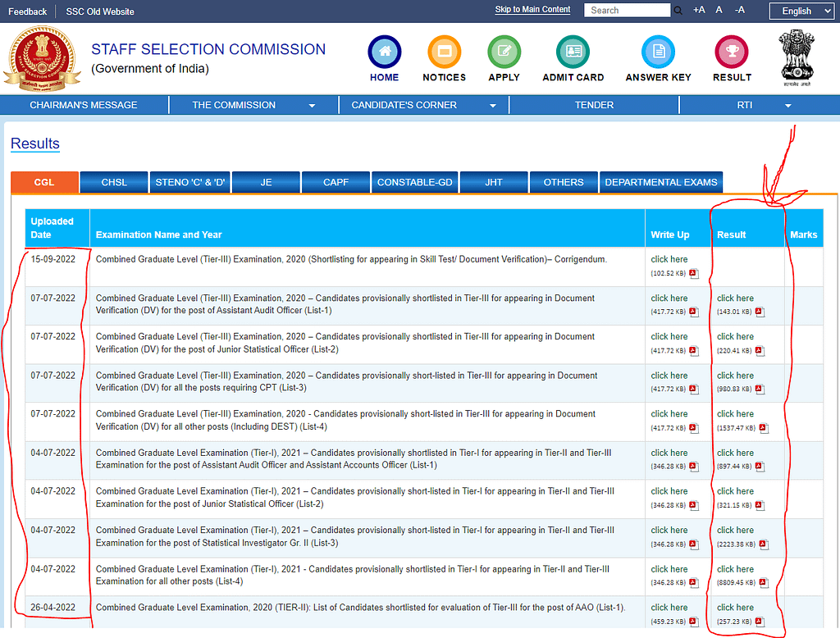The height and width of the screenshot is (638, 840).
Task: Open write-up 'click here' for CPT List-3 row
Action: tap(669, 376)
